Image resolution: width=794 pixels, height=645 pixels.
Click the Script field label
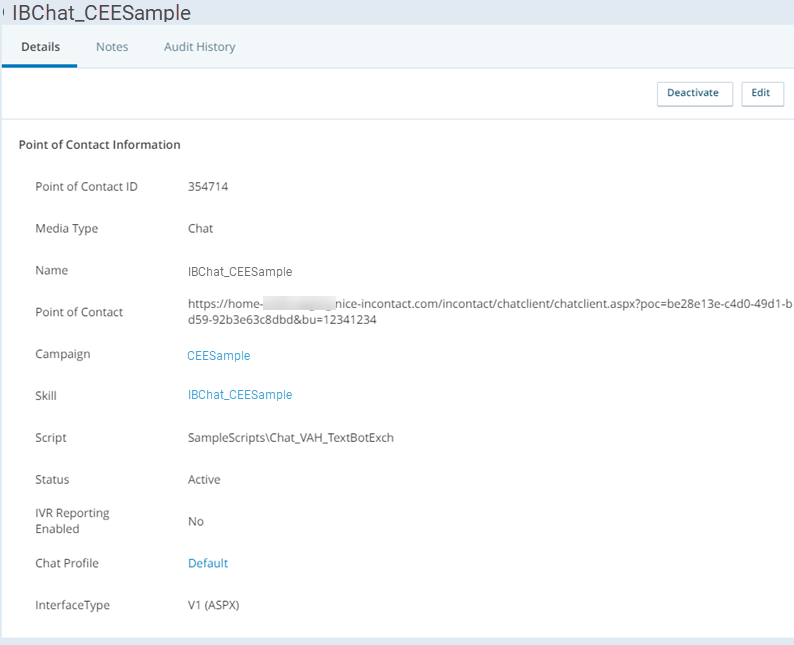[51, 438]
